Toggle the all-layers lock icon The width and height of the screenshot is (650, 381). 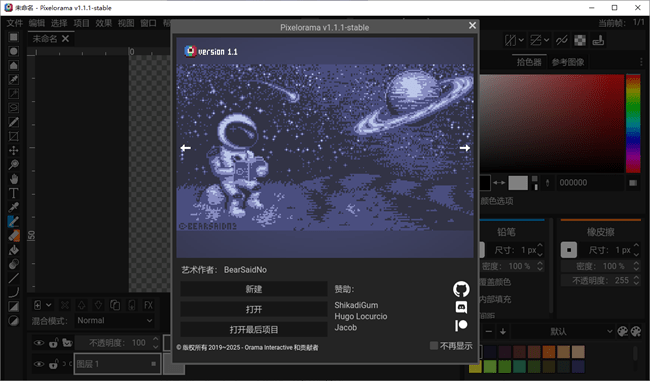[x=53, y=343]
